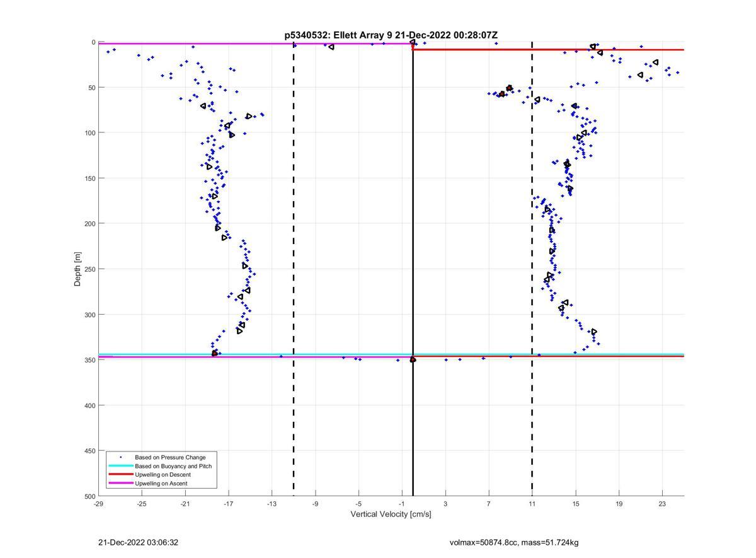
Task: Click y-axis tick label 250
Action: (x=89, y=269)
